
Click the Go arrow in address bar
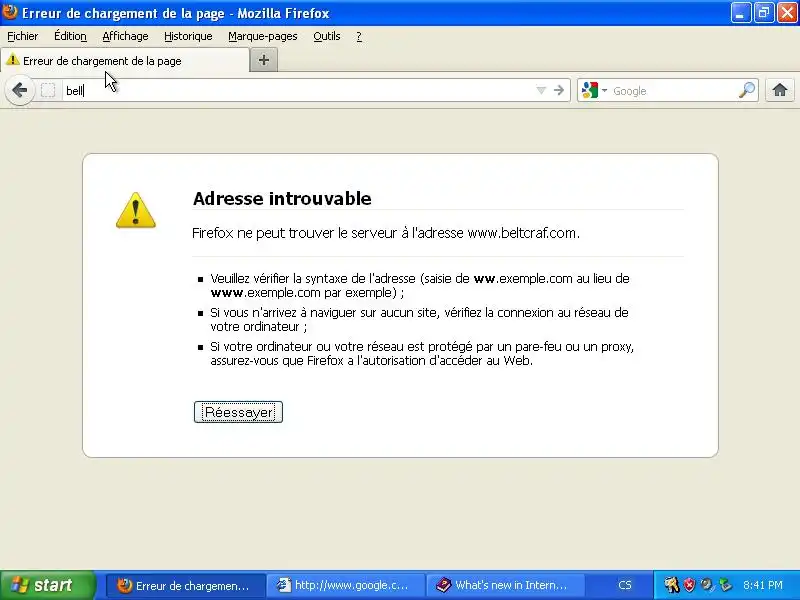click(559, 90)
